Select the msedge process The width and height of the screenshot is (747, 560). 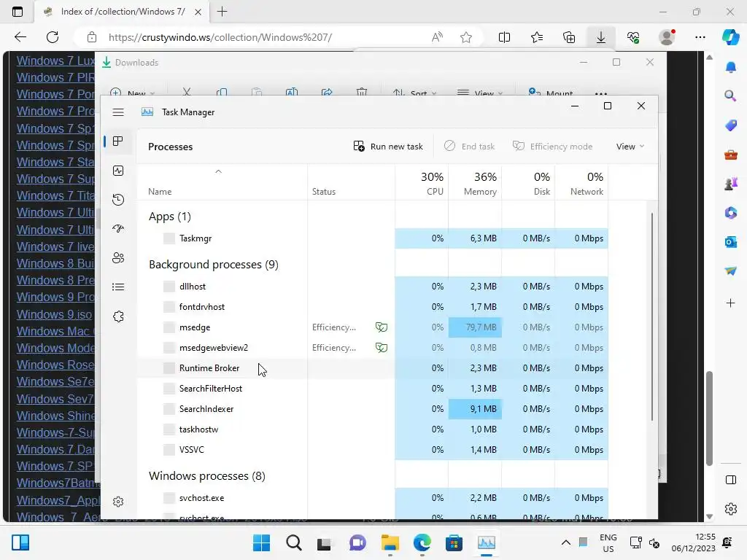coord(373,327)
